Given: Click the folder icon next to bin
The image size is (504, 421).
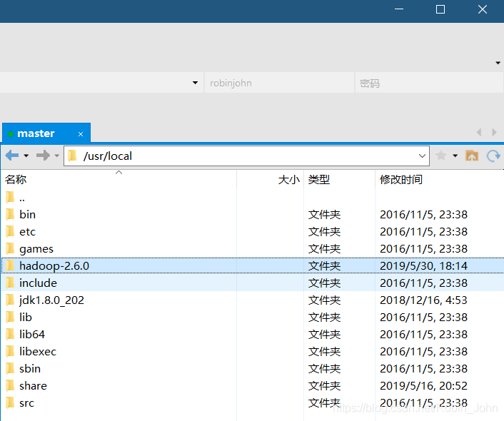Looking at the screenshot, I should 10,214.
